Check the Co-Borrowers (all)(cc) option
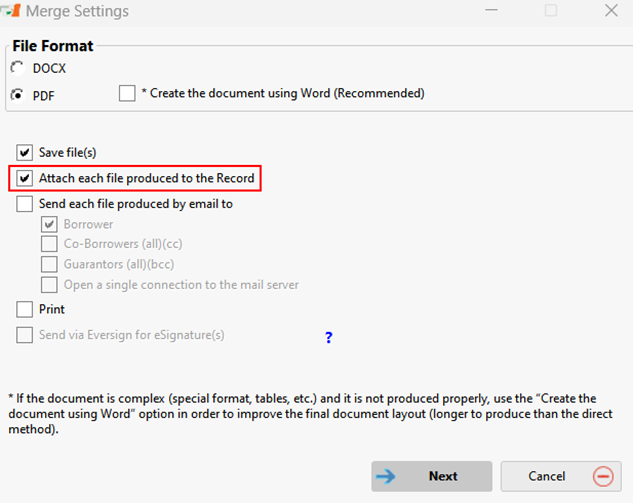This screenshot has height=503, width=633. click(49, 244)
